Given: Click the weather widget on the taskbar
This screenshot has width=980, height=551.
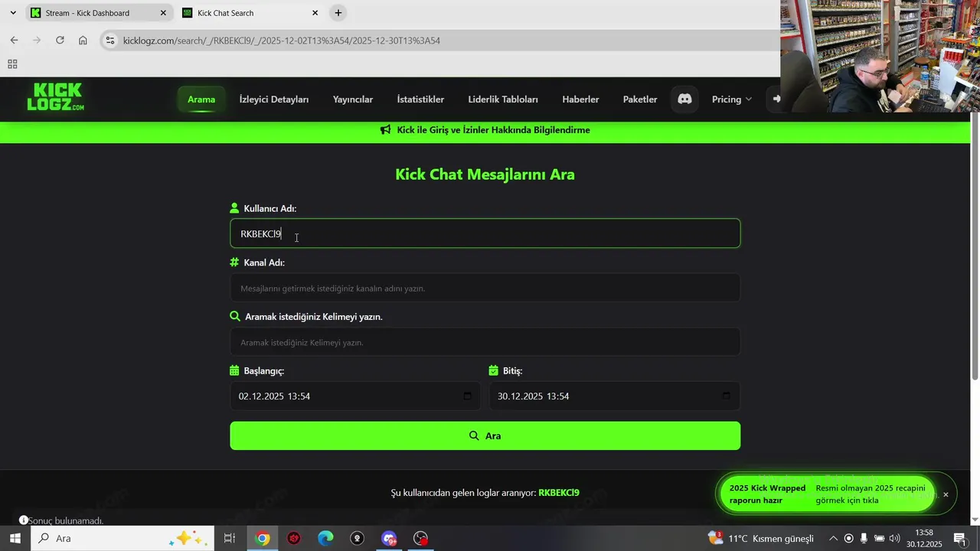Looking at the screenshot, I should pyautogui.click(x=761, y=539).
